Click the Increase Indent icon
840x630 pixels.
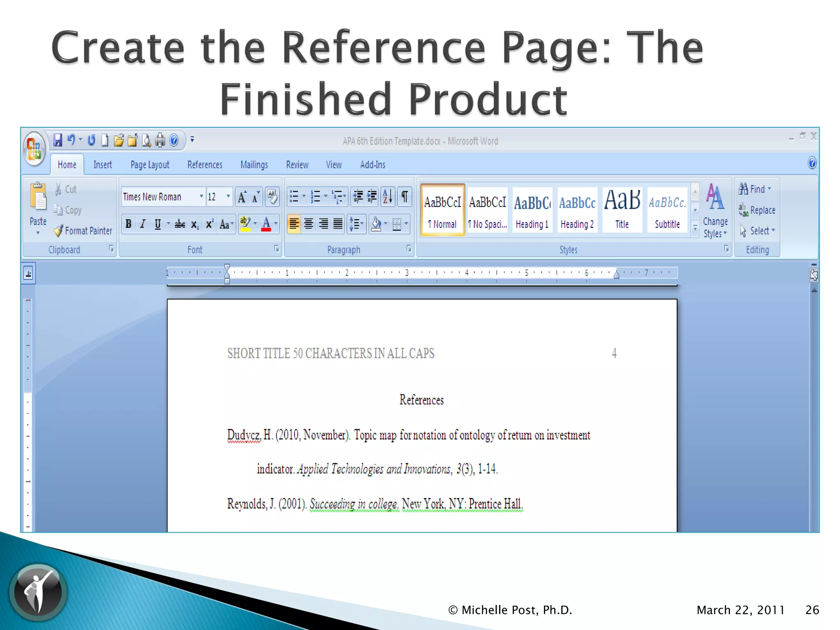point(372,196)
